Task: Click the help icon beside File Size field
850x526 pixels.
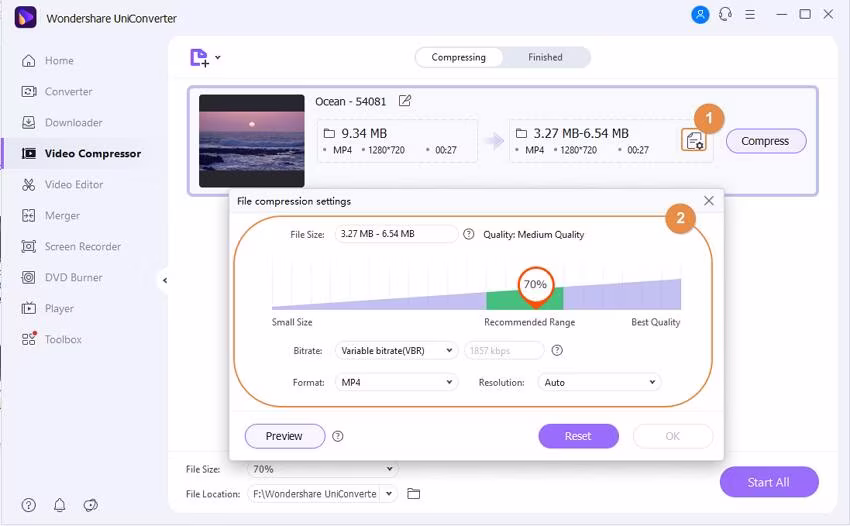Action: tap(468, 234)
